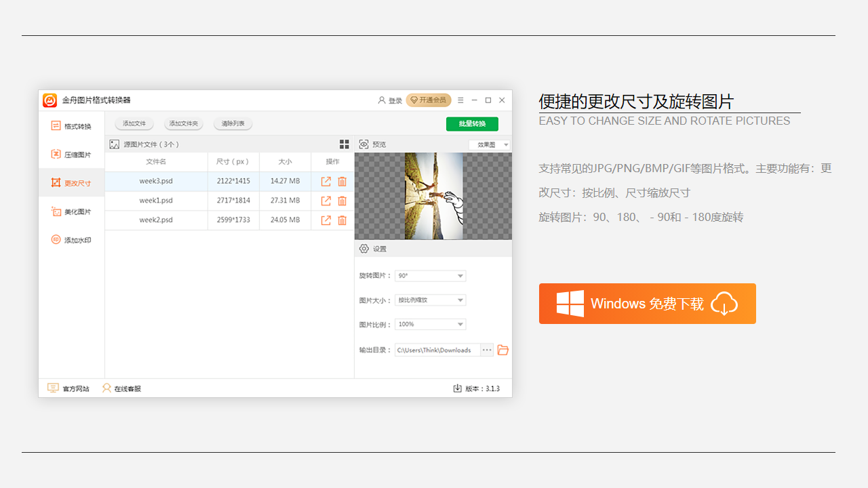This screenshot has height=488, width=868.
Task: Switch to the 格式转换 format conversion tab
Action: coord(71,125)
